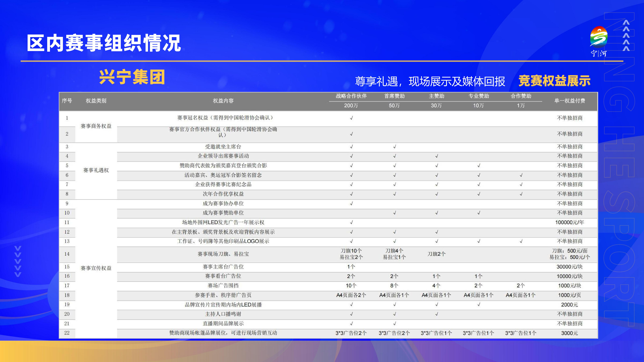Viewport: 644px width, 362px height.
Task: Click the 单一权益付费 column header
Action: 570,101
